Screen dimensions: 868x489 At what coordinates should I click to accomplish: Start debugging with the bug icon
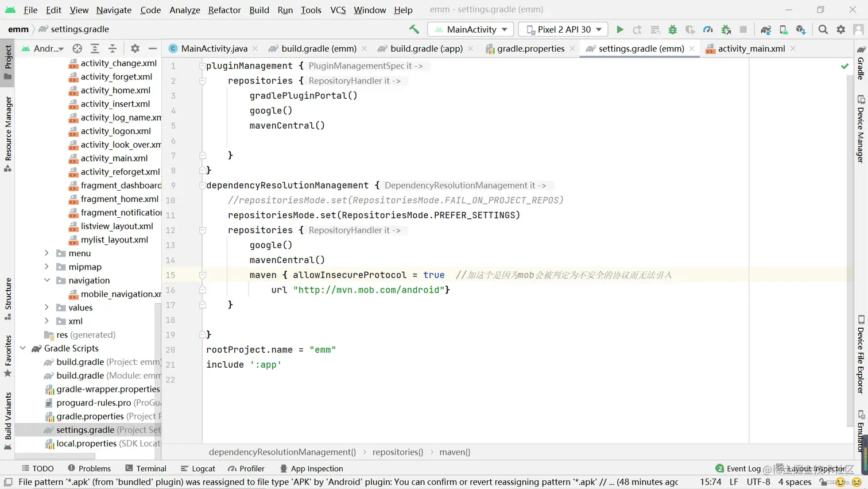click(673, 29)
